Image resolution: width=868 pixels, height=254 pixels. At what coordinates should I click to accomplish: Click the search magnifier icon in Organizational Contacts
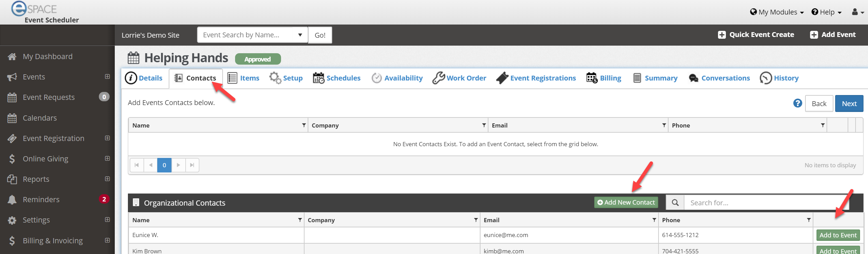[675, 203]
